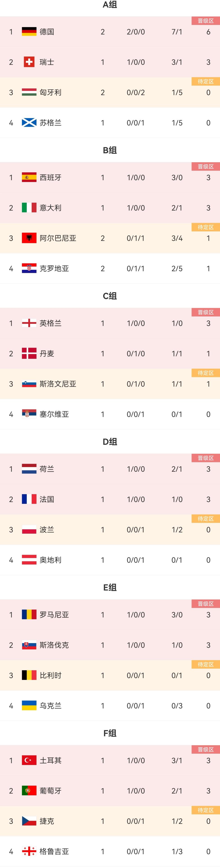
Task: Tap the Romania flag icon
Action: point(29,615)
